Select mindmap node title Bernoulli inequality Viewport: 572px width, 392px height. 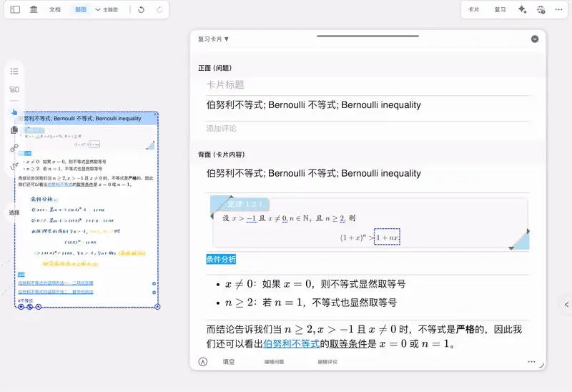82,118
